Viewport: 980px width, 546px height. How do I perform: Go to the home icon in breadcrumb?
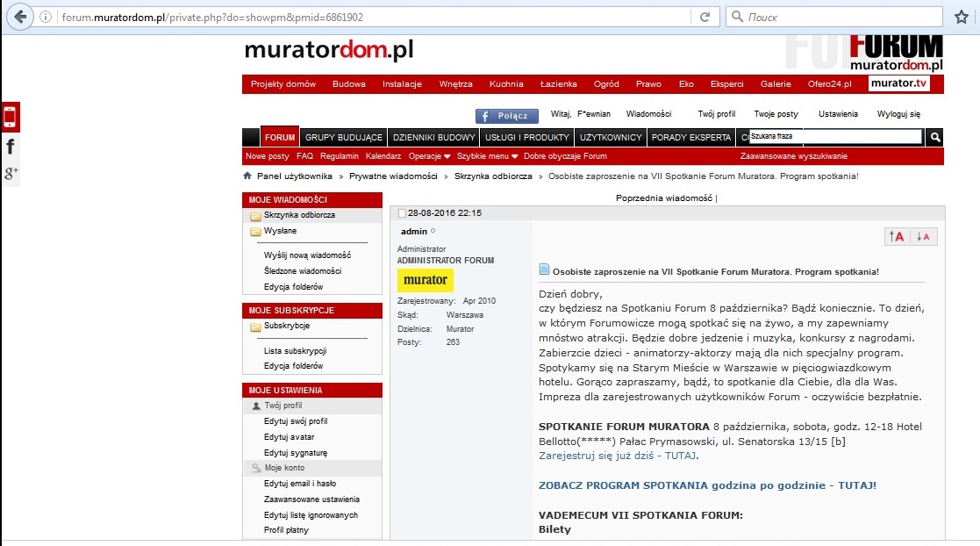coord(247,176)
